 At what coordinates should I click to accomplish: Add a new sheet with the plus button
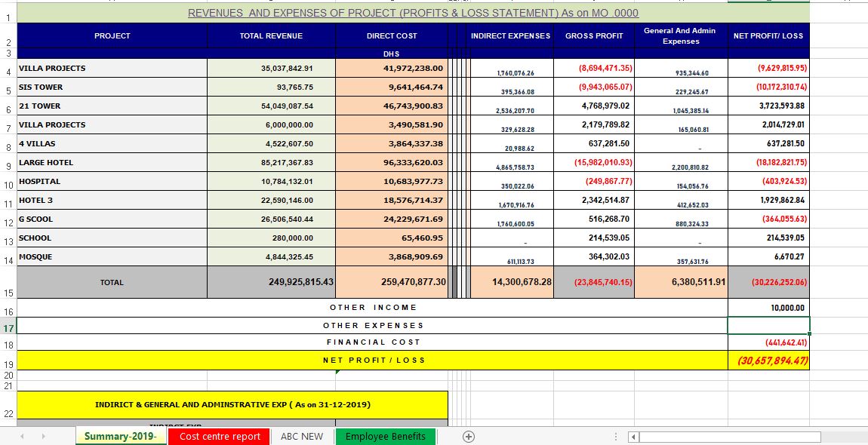point(468,437)
